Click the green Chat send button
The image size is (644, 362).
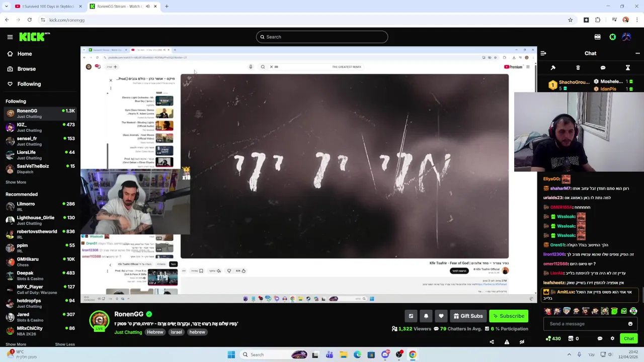[x=629, y=338]
